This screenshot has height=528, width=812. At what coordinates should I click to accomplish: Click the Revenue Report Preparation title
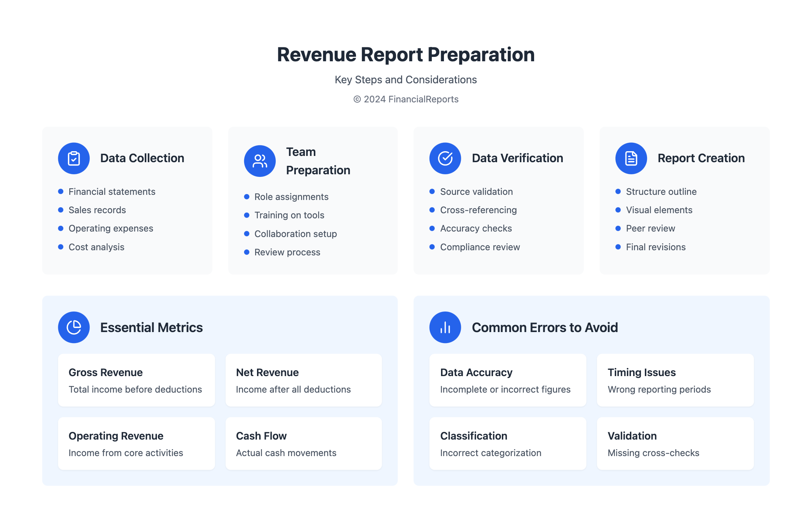point(406,54)
